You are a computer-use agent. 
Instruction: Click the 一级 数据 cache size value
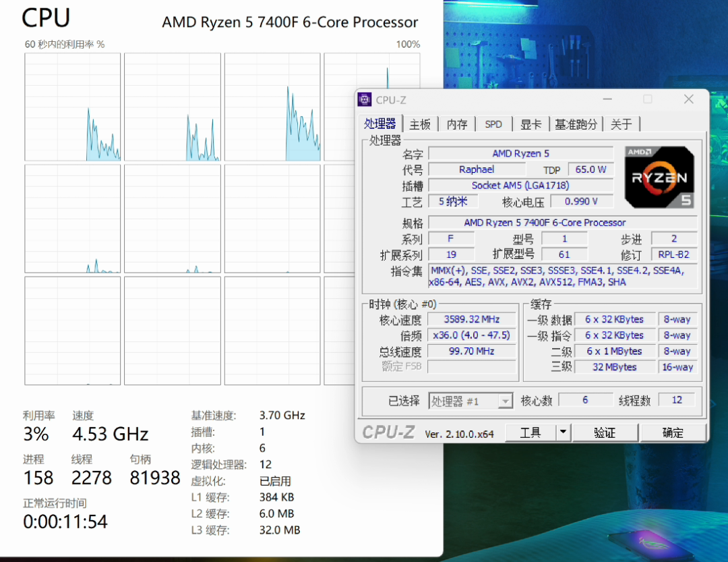614,319
